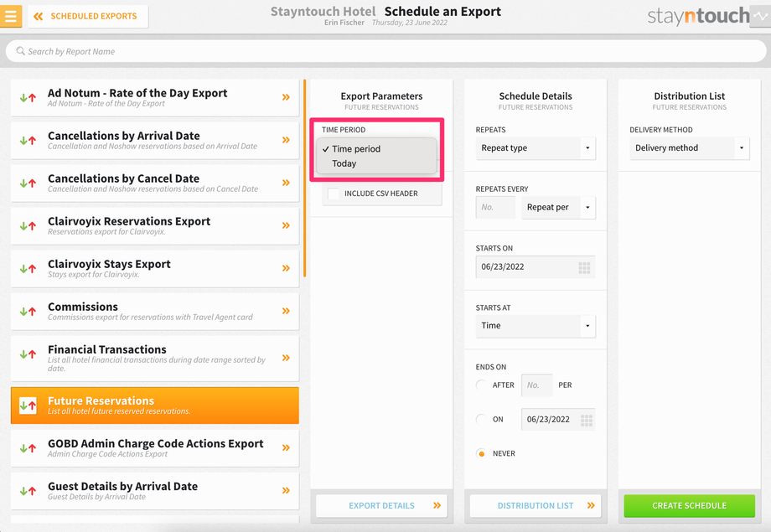Choose 'Time period' option in dropdown
Image resolution: width=771 pixels, height=532 pixels.
(x=376, y=149)
